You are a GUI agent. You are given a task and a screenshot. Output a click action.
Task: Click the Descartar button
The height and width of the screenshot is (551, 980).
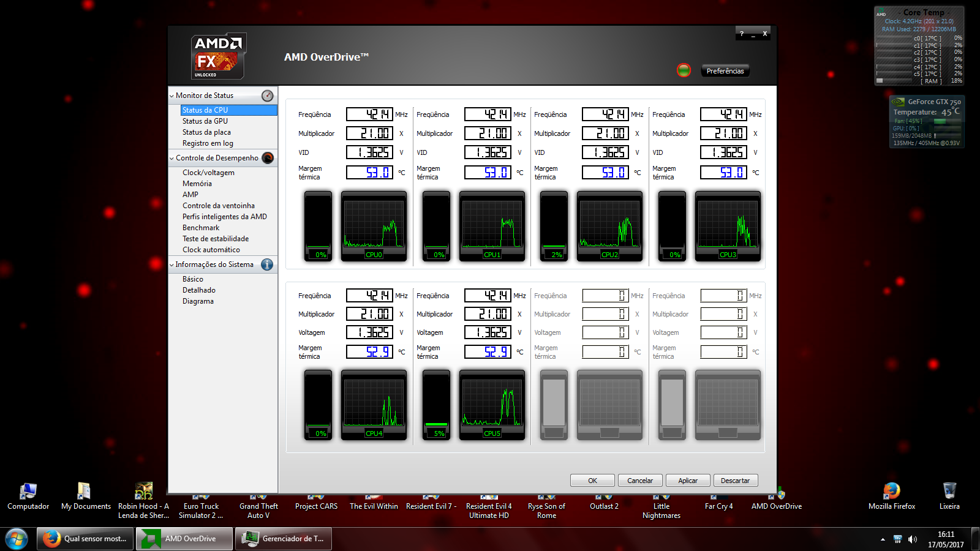pos(735,481)
